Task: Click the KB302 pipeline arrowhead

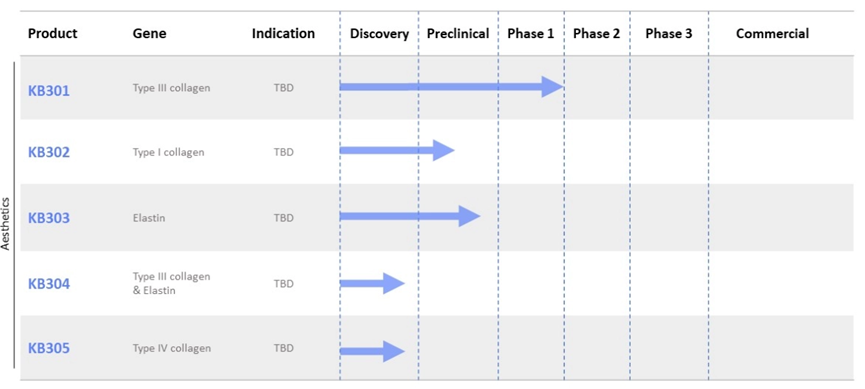Action: pos(444,150)
